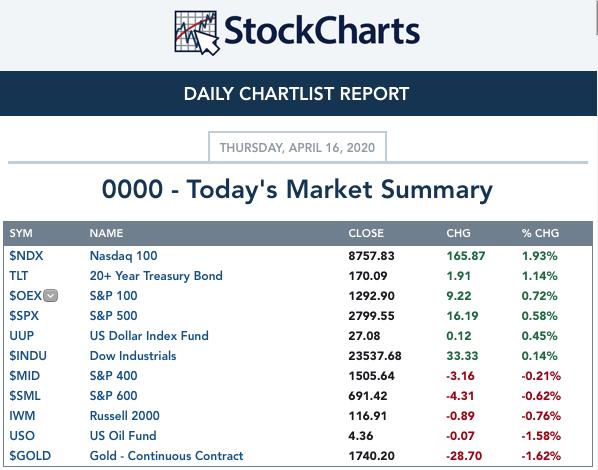Click the % CHG column header
Screen dimensions: 598x470
(x=540, y=233)
